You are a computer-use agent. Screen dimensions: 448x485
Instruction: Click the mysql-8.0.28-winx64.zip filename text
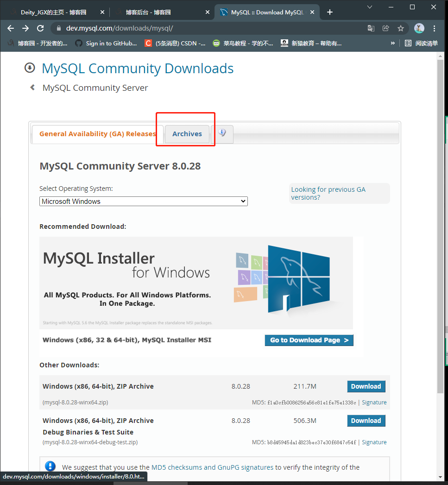click(x=75, y=403)
